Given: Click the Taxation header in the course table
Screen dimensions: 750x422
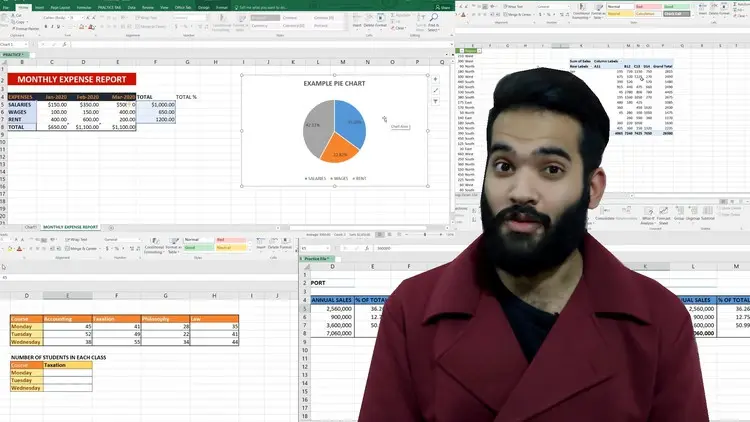Looking at the screenshot, I should [116, 319].
